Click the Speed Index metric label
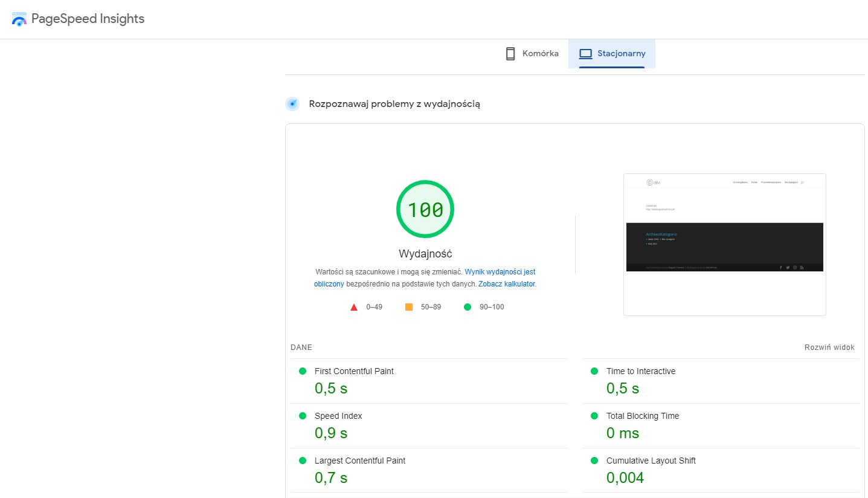 (x=338, y=416)
